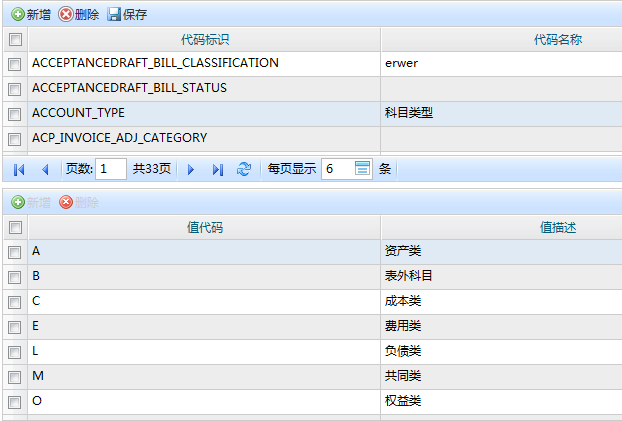Click the 科目类型 code name cell
Screen dimensions: 622x421
tap(408, 113)
